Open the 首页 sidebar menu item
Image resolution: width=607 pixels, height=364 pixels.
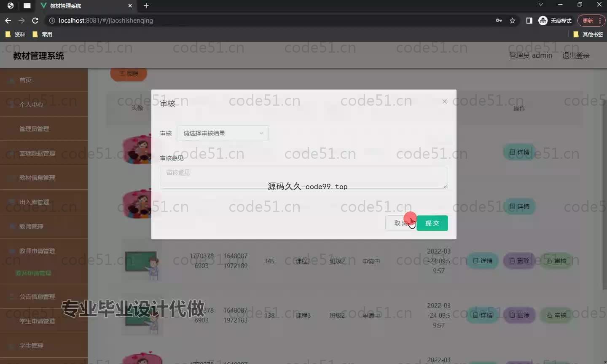click(x=44, y=80)
